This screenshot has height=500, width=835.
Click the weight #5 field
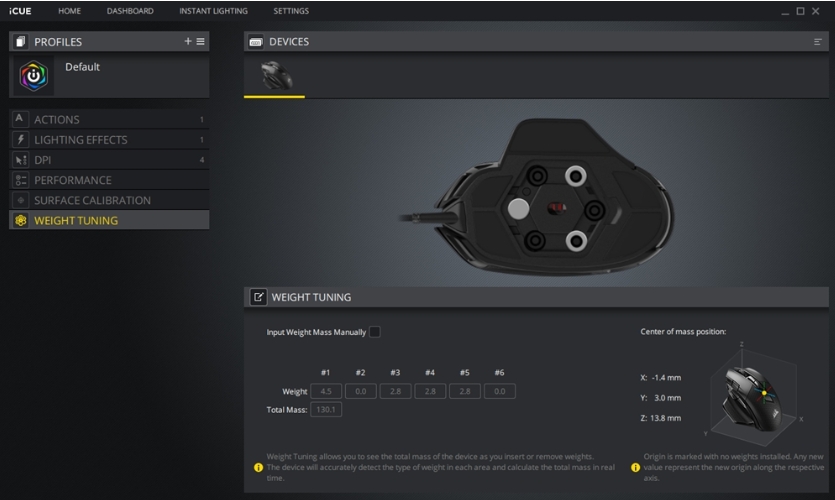coord(465,391)
